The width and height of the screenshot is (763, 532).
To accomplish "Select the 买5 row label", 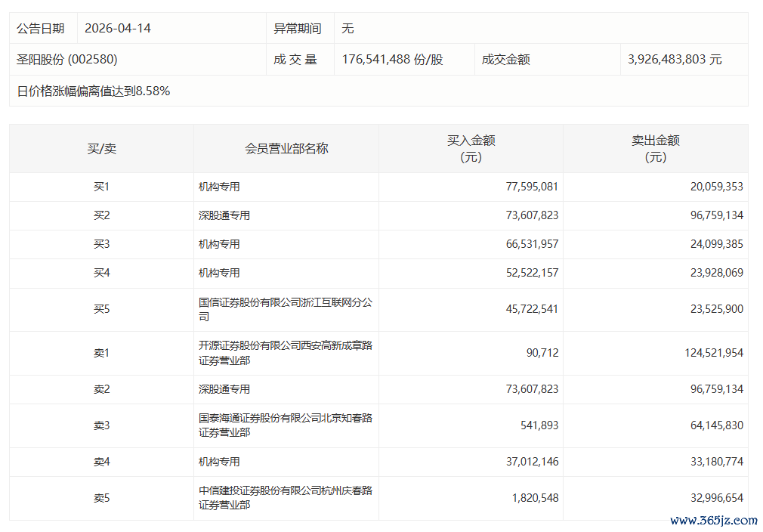I will point(102,309).
